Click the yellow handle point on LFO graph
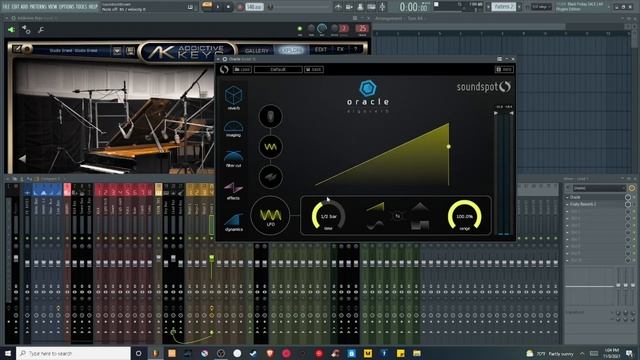The width and height of the screenshot is (640, 360). click(449, 147)
